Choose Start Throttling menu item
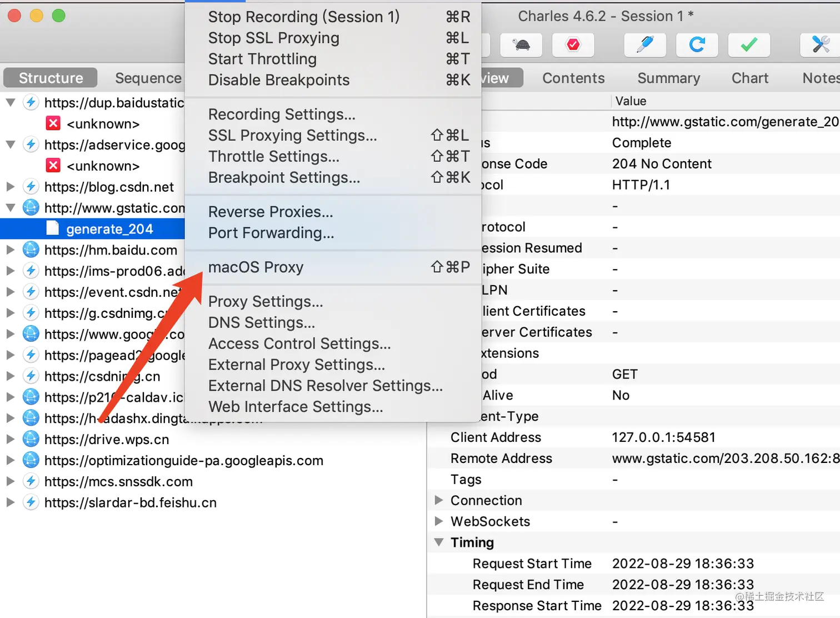 coord(333,59)
